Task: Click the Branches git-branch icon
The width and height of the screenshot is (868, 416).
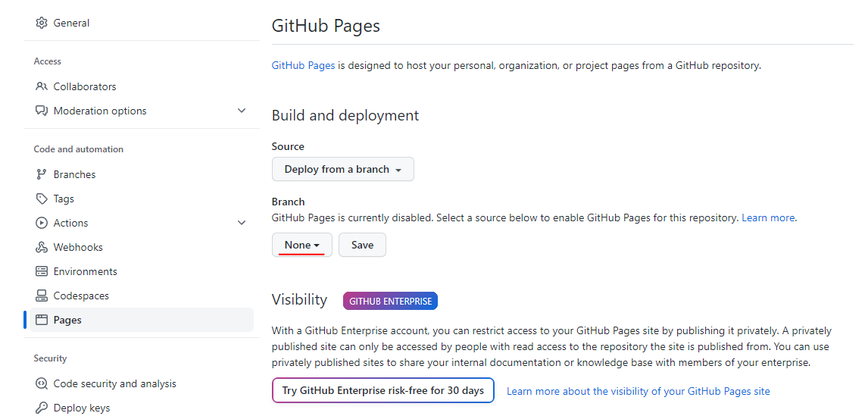Action: (x=42, y=174)
